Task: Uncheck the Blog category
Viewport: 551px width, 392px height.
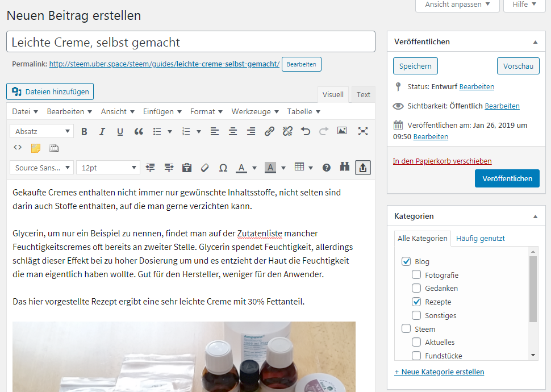Action: pyautogui.click(x=406, y=262)
